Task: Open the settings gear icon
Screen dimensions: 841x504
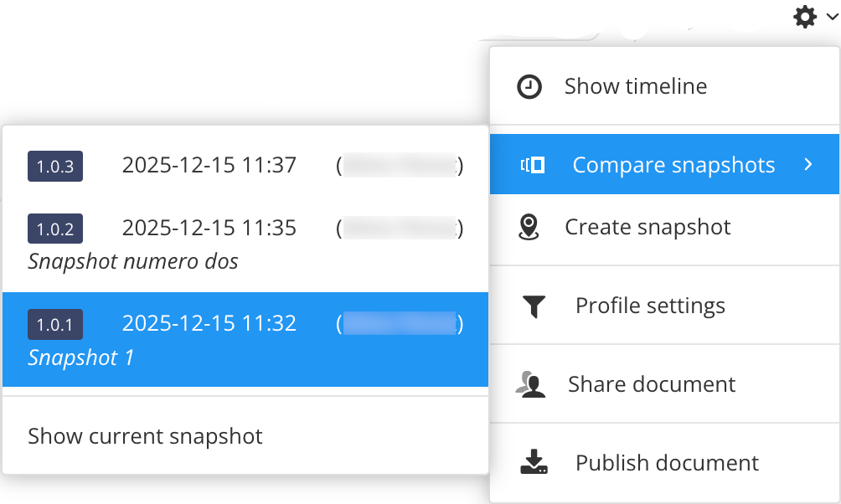Action: coord(805,17)
